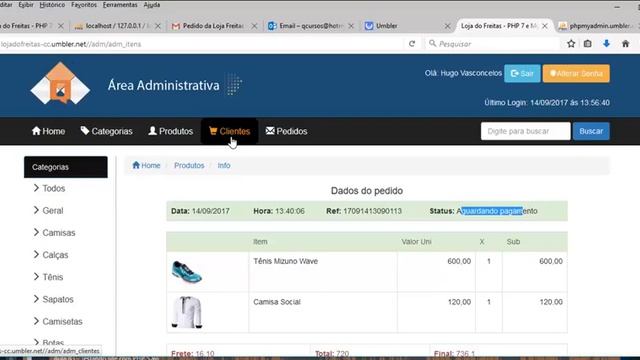Go to Home in the breadcrumb
The width and height of the screenshot is (640, 360).
point(146,165)
